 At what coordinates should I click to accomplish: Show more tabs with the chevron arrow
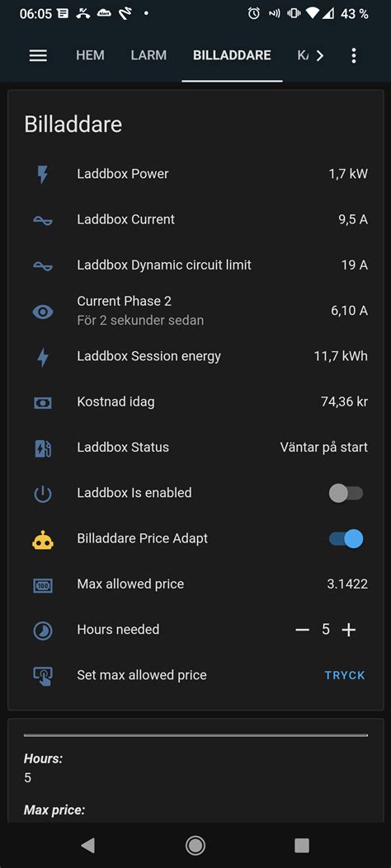319,55
